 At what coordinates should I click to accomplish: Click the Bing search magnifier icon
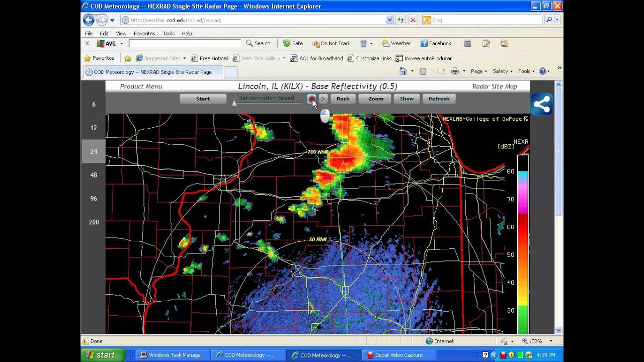point(548,20)
